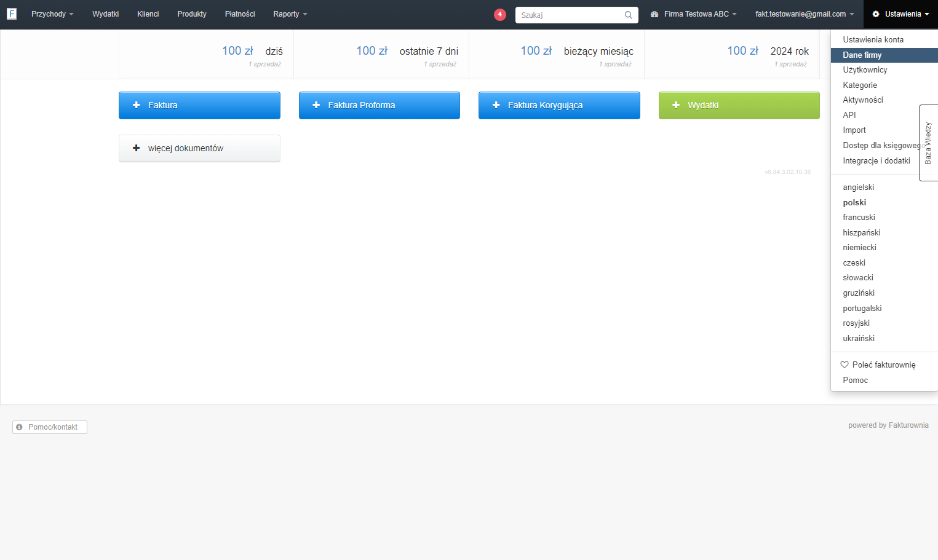Screen dimensions: 938x560
Task: Click the plus icon on Faktura button
Action: [x=137, y=105]
